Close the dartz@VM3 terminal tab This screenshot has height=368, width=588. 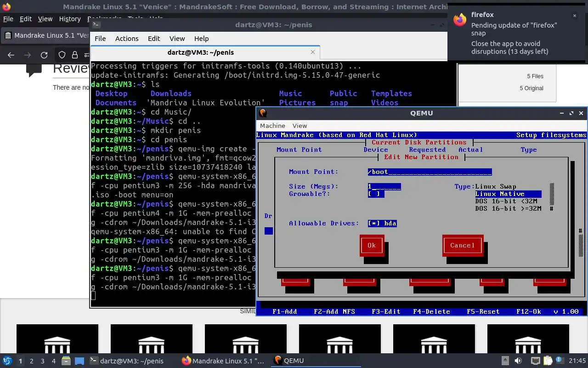(x=313, y=52)
